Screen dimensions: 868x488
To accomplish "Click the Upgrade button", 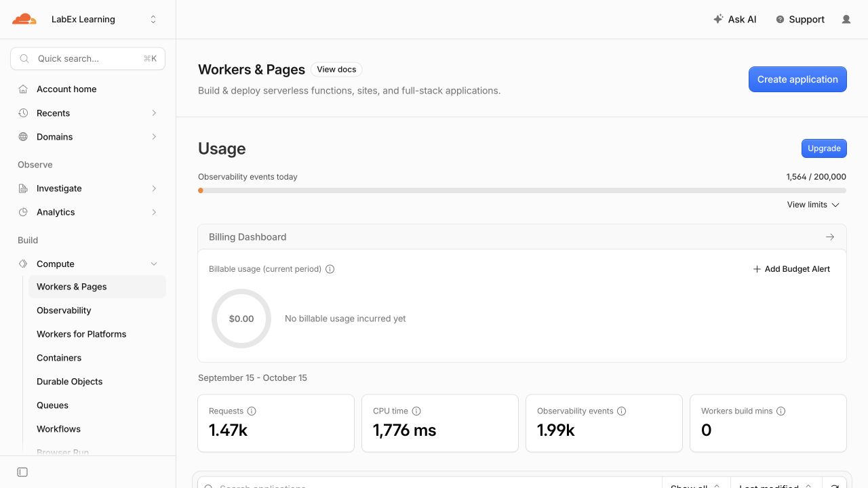I will [824, 148].
